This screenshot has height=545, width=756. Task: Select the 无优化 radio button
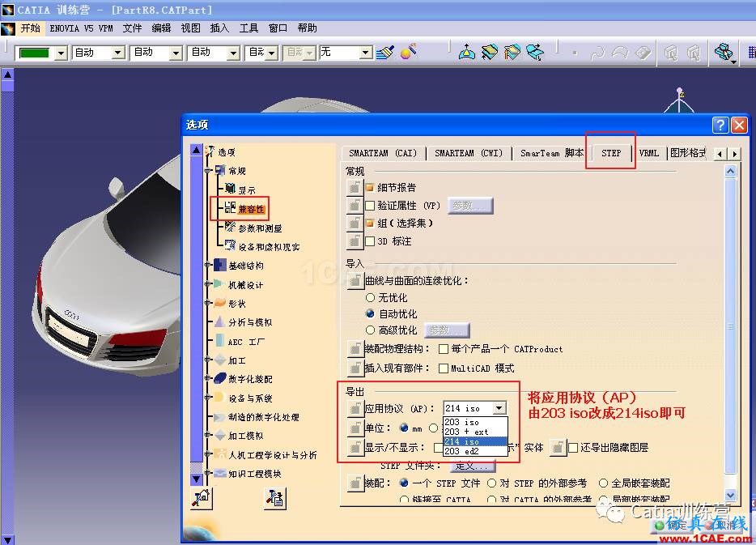pyautogui.click(x=370, y=297)
